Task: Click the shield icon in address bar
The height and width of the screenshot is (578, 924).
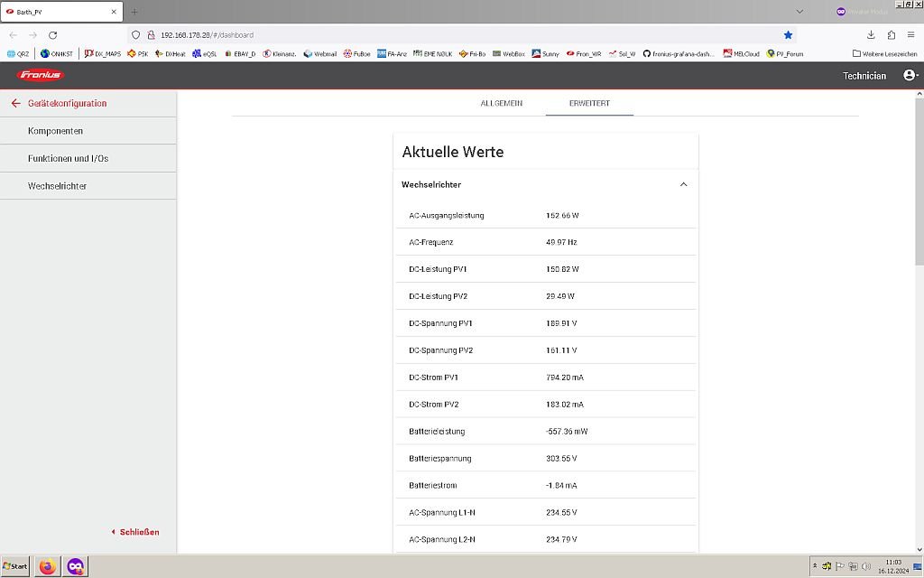Action: click(x=136, y=35)
